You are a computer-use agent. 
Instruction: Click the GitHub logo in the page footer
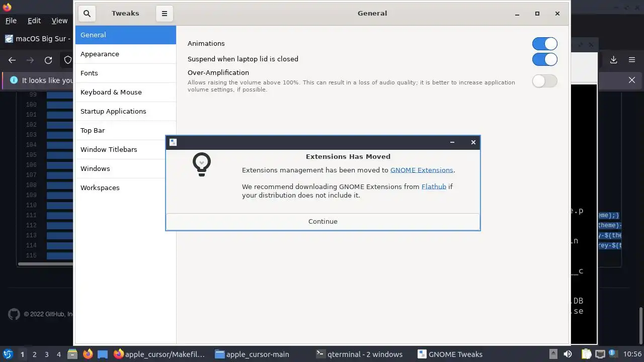tap(14, 314)
